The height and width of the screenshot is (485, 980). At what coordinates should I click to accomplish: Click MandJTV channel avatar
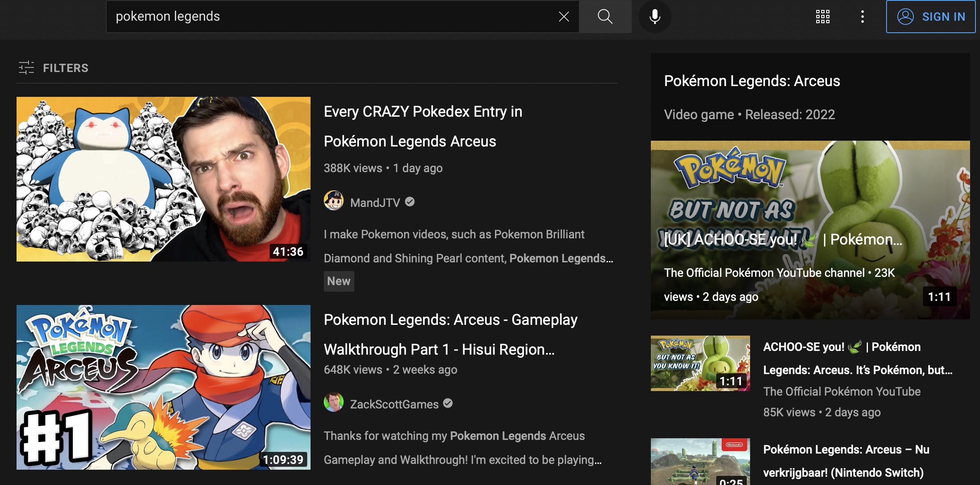[x=334, y=201]
